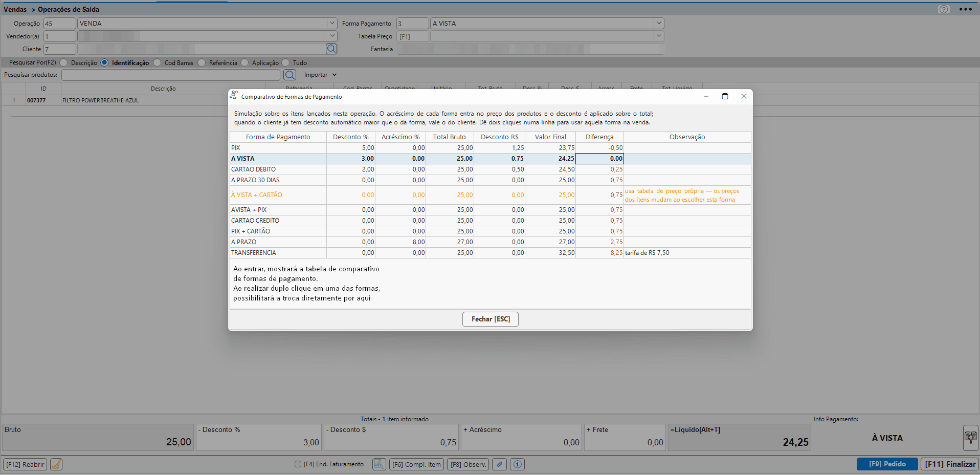This screenshot has width=980, height=475.
Task: Expand the Vendedor(a) dropdown arrow
Action: point(332,36)
